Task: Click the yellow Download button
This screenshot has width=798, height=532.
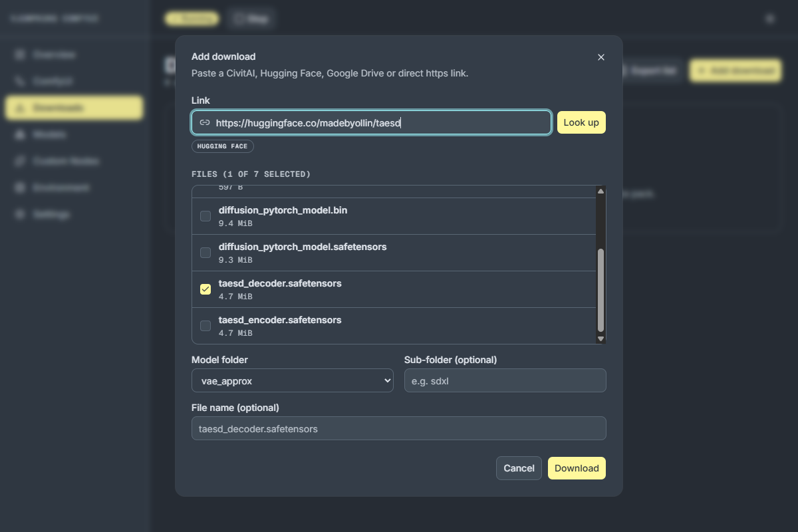Action: (x=577, y=468)
